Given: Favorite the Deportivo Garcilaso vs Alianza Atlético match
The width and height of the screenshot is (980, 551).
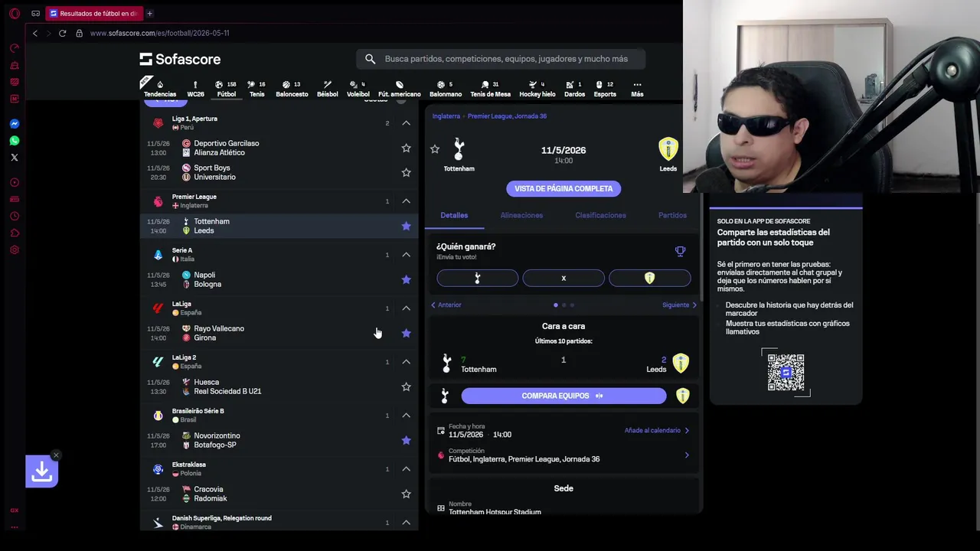Looking at the screenshot, I should point(406,148).
